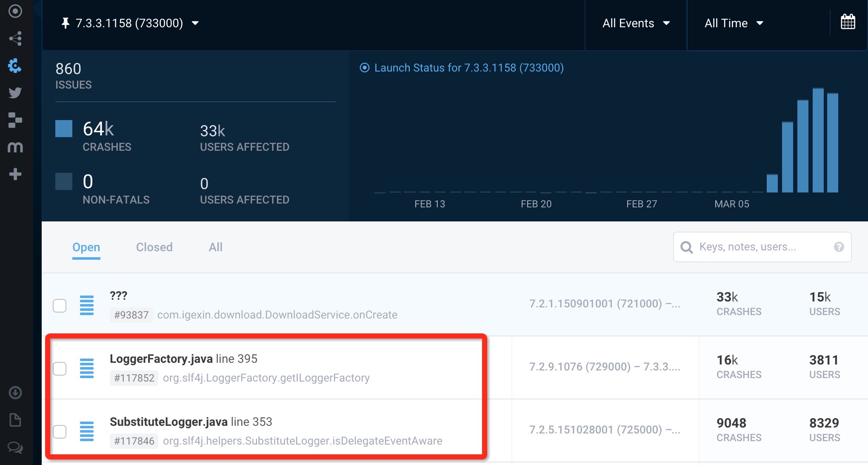This screenshot has width=868, height=465.
Task: Open the calendar date picker icon
Action: [848, 22]
